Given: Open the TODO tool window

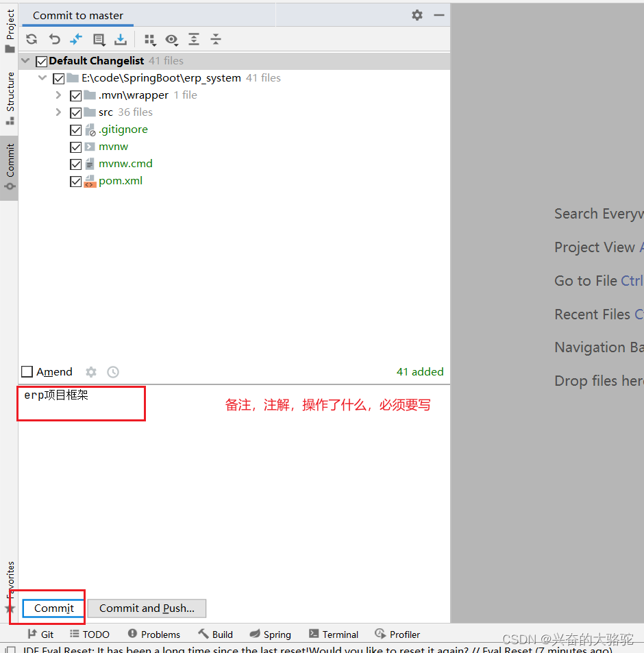Looking at the screenshot, I should (x=89, y=634).
